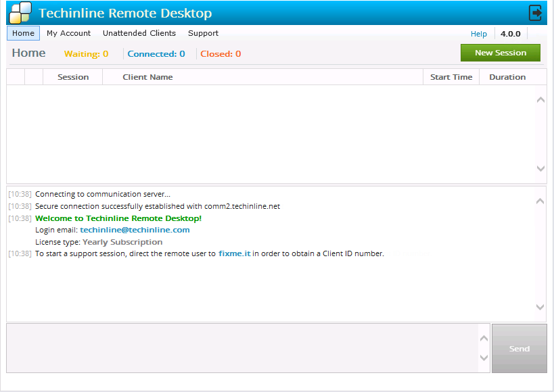554x392 pixels.
Task: Click the logout icon in title bar
Action: point(535,13)
